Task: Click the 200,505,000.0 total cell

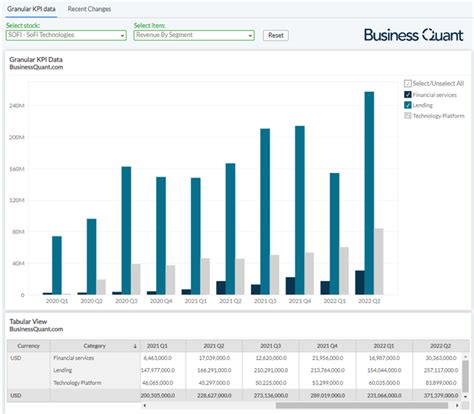Action: coord(158,395)
